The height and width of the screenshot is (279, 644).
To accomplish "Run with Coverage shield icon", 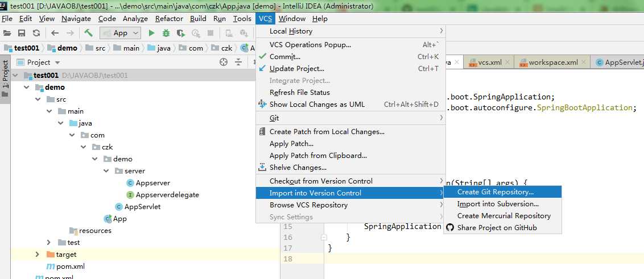I will click(x=181, y=33).
